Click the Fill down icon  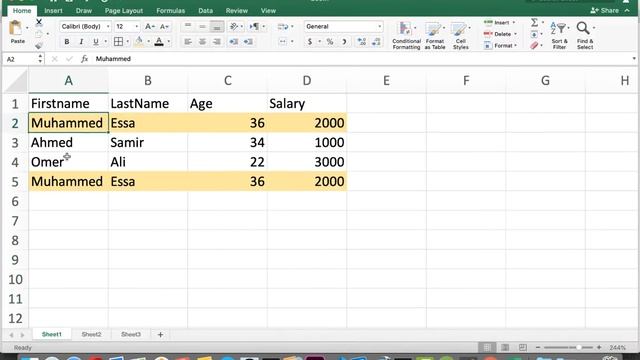click(x=534, y=34)
